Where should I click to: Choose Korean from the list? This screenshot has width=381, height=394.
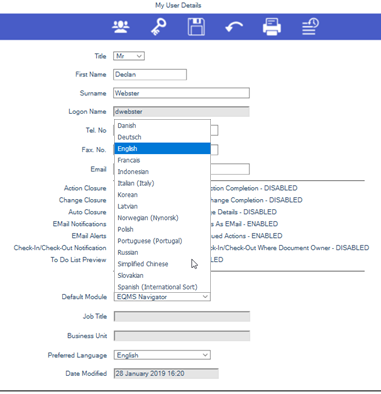[162, 195]
